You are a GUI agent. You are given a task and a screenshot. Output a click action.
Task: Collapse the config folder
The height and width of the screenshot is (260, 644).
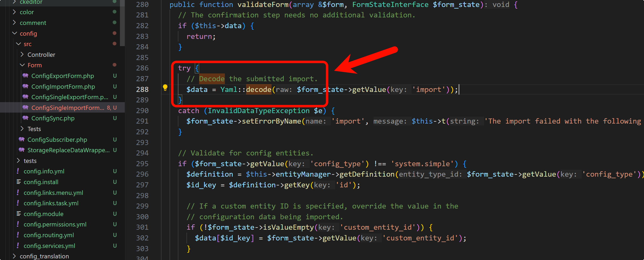pos(14,33)
